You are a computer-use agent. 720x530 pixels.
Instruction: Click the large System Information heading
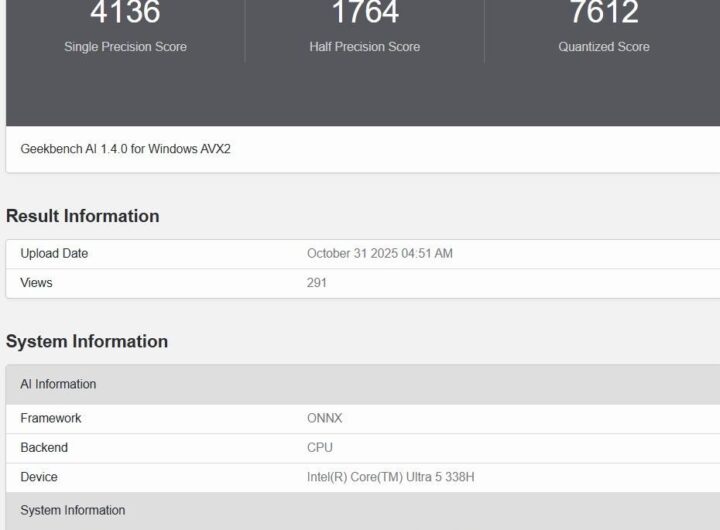[x=87, y=341]
